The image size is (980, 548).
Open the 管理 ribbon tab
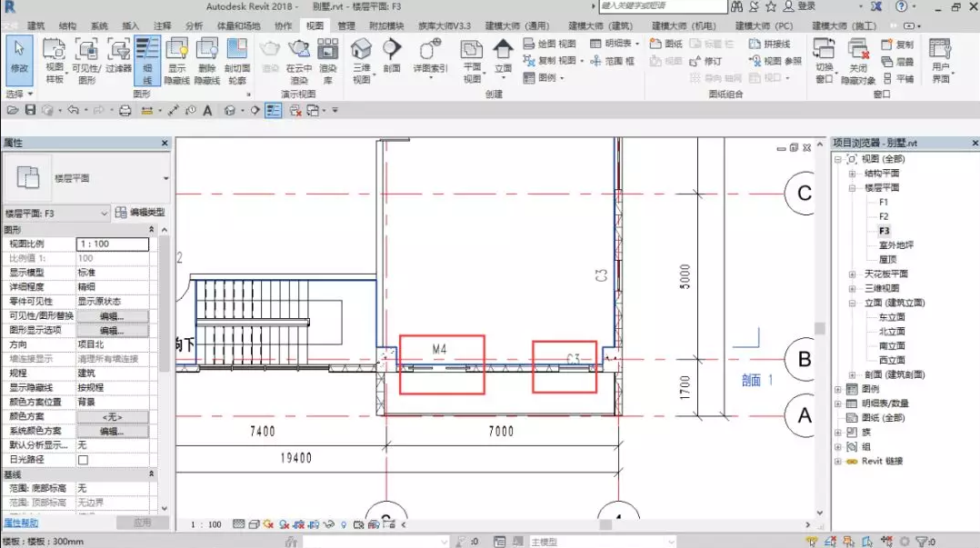(x=346, y=26)
